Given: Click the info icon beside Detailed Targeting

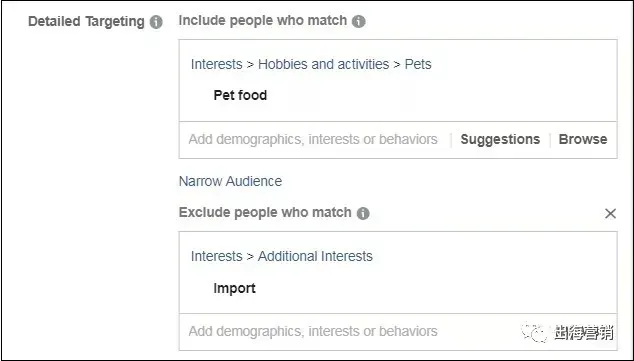Looking at the screenshot, I should point(156,22).
